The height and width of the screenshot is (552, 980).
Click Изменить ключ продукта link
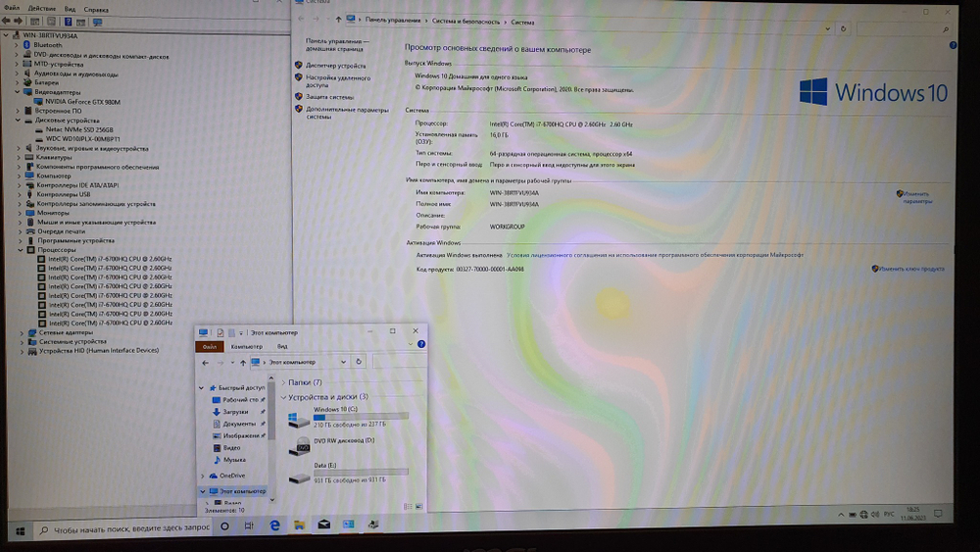(x=911, y=269)
